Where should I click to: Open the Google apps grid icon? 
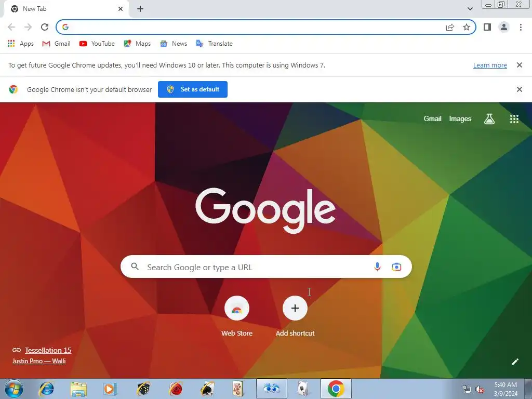point(514,119)
